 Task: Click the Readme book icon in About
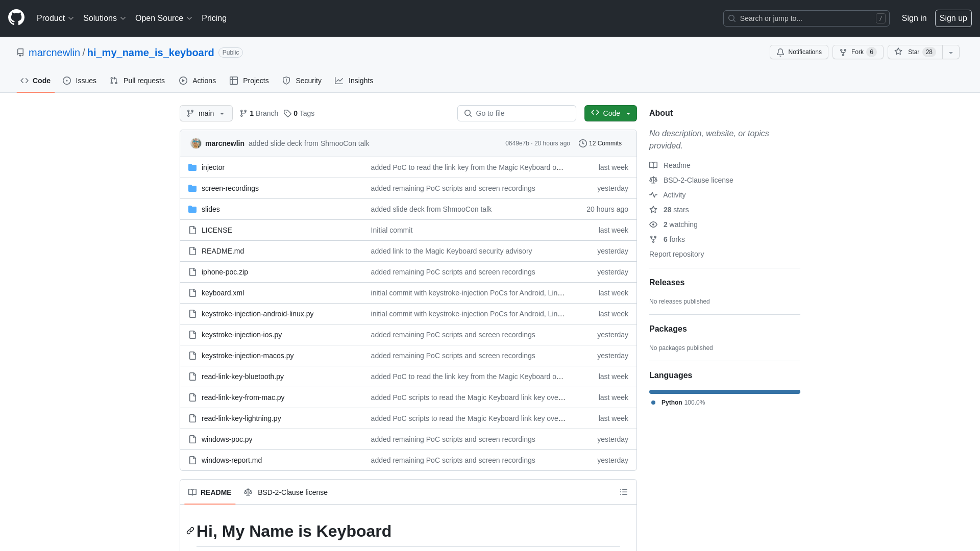point(653,165)
